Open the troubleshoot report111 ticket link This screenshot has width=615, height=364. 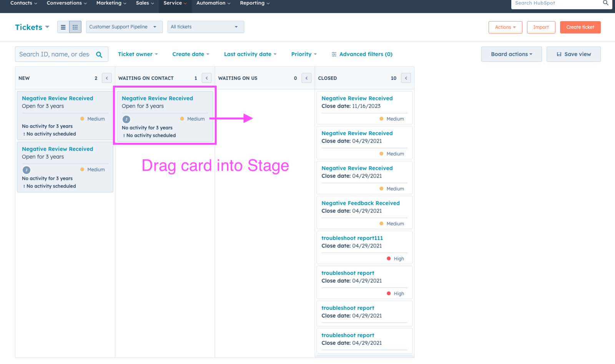[x=352, y=238]
